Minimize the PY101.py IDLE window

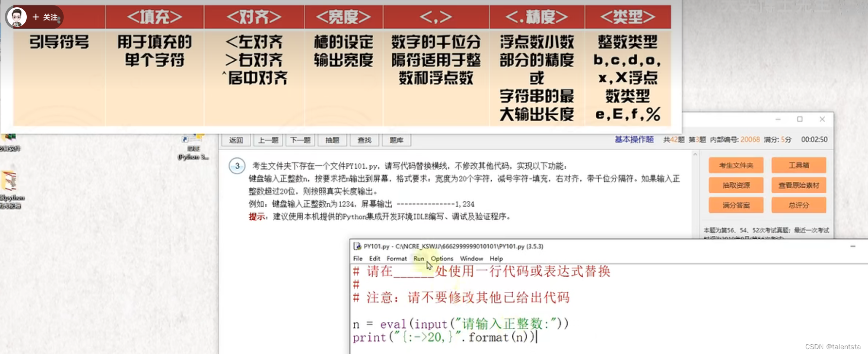tap(852, 247)
